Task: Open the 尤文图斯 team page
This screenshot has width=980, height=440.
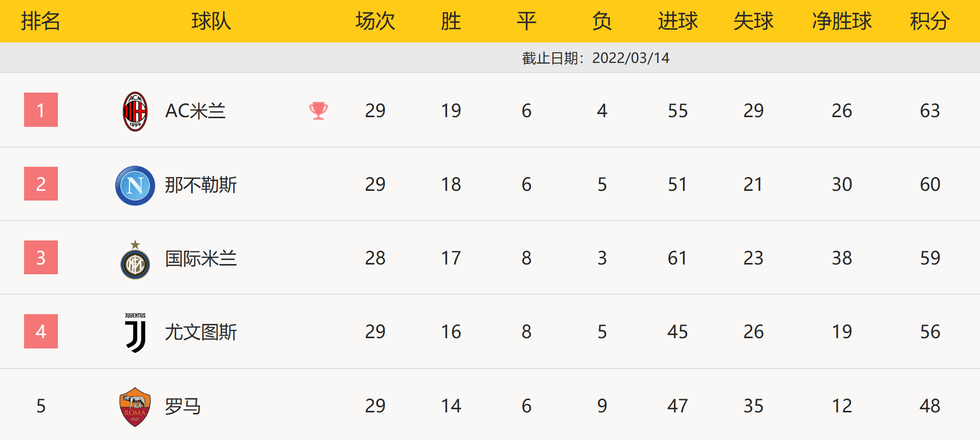Action: click(x=201, y=332)
